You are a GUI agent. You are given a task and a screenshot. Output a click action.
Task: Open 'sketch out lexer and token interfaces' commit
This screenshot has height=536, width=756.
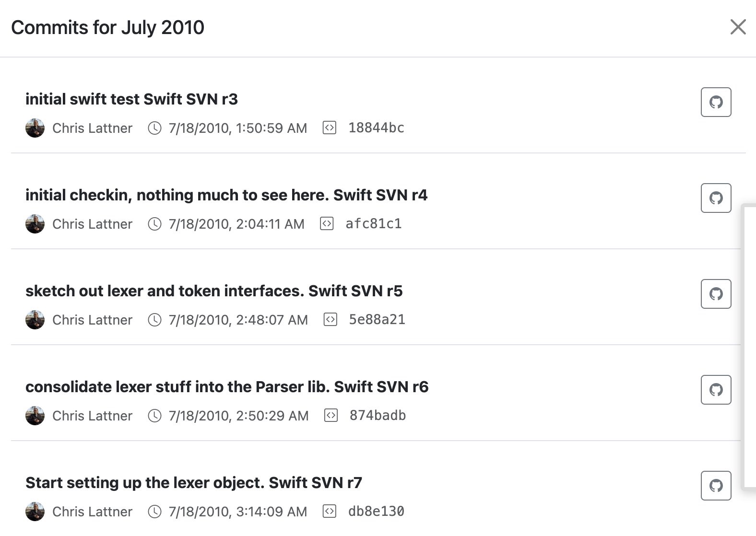pyautogui.click(x=214, y=291)
